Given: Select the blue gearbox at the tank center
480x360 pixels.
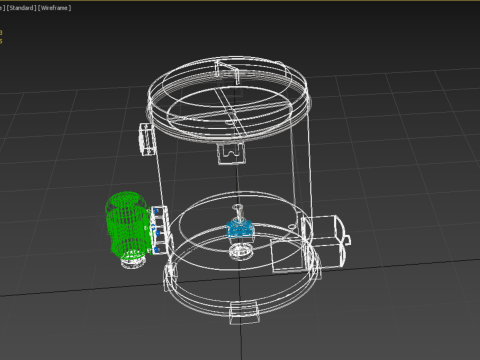Looking at the screenshot, I should click(240, 229).
